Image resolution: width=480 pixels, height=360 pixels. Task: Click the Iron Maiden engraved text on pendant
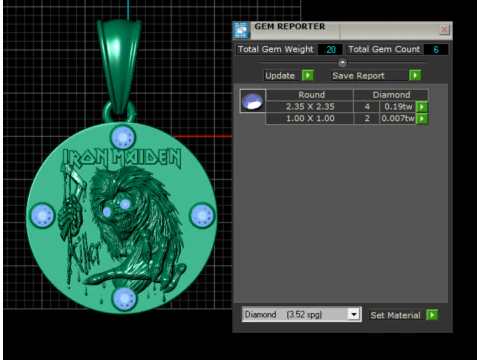(122, 157)
